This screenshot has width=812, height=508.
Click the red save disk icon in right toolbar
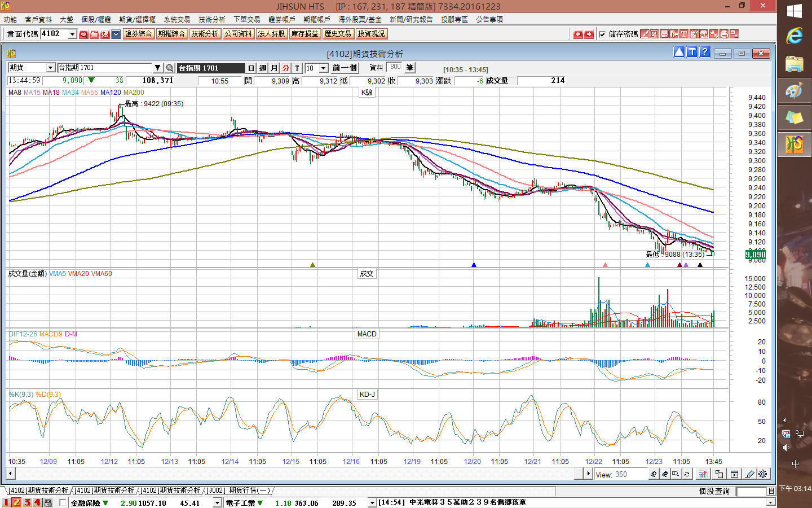pos(664,34)
